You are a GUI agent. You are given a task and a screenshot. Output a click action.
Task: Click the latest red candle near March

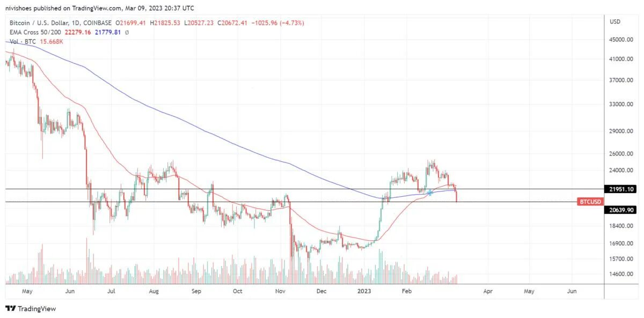[x=456, y=194]
